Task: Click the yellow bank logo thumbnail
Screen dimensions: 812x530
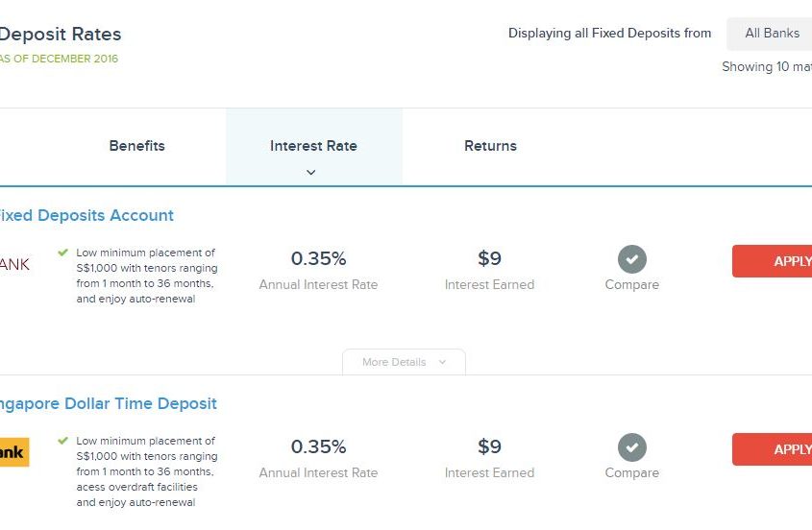Action: [x=14, y=452]
